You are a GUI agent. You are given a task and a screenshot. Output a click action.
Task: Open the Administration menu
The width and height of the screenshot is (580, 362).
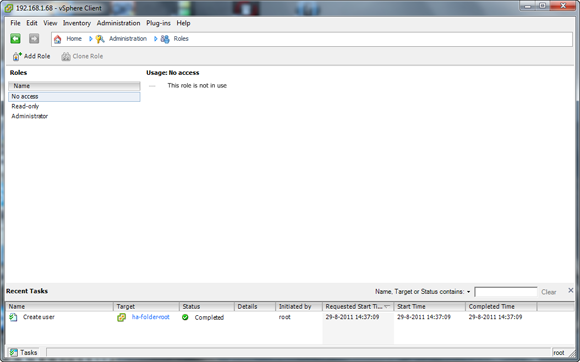pyautogui.click(x=118, y=23)
